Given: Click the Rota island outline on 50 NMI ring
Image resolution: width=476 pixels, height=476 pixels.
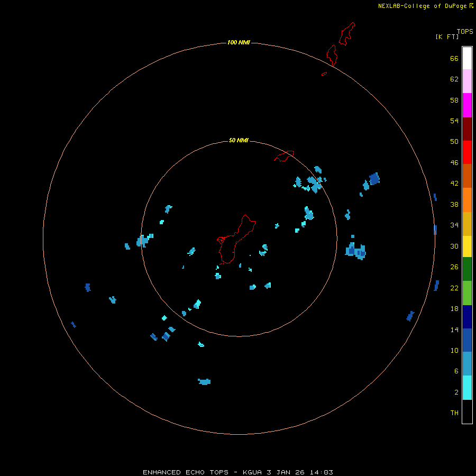Looking at the screenshot, I should 284,156.
